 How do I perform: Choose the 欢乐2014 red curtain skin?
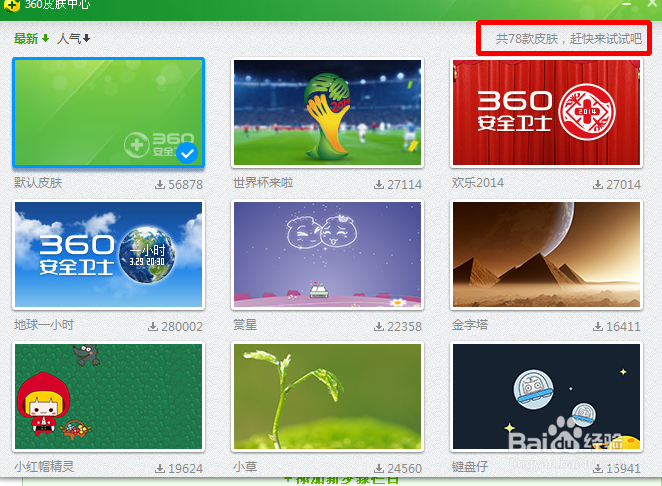coord(546,112)
